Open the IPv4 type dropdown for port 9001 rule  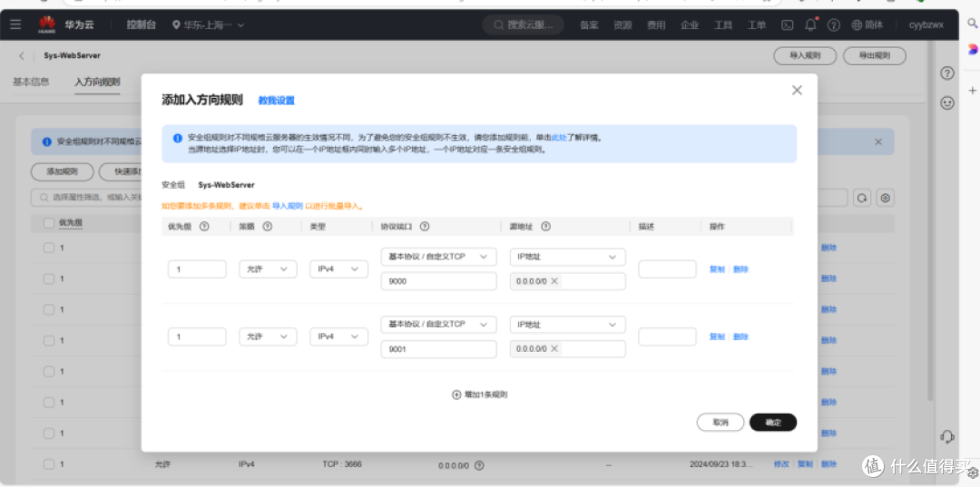[338, 336]
